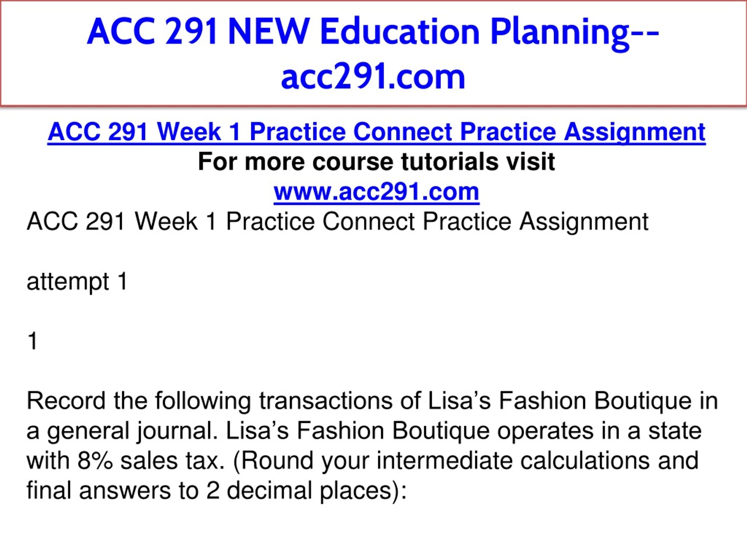Click the title line 'ACC 291 NEW Education Planning--'
747x560 pixels.
(373, 32)
